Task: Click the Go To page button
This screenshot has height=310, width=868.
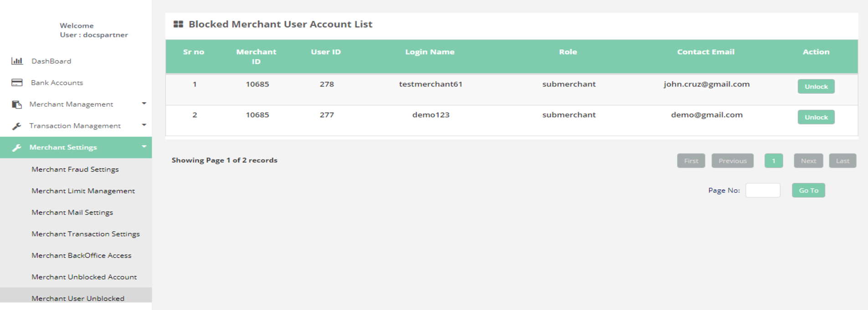Action: pyautogui.click(x=808, y=191)
